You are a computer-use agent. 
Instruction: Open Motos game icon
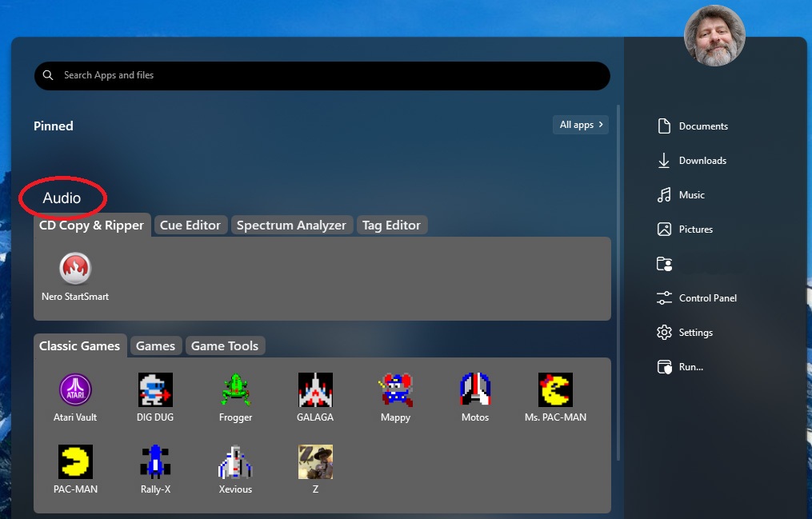[x=475, y=397]
